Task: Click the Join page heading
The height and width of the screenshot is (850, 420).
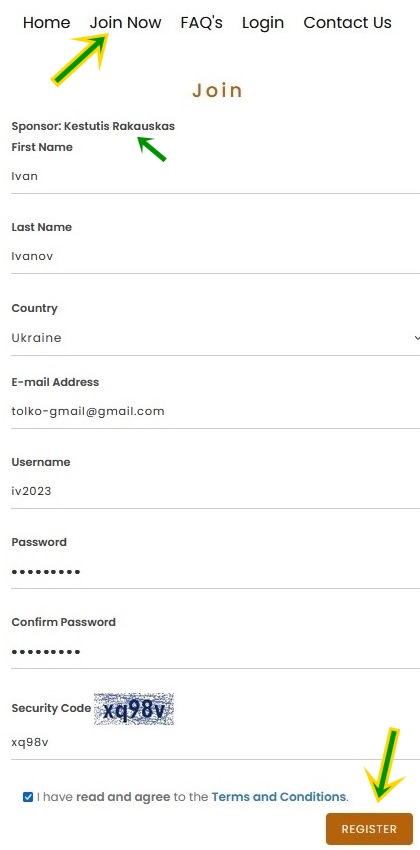Action: pos(217,91)
